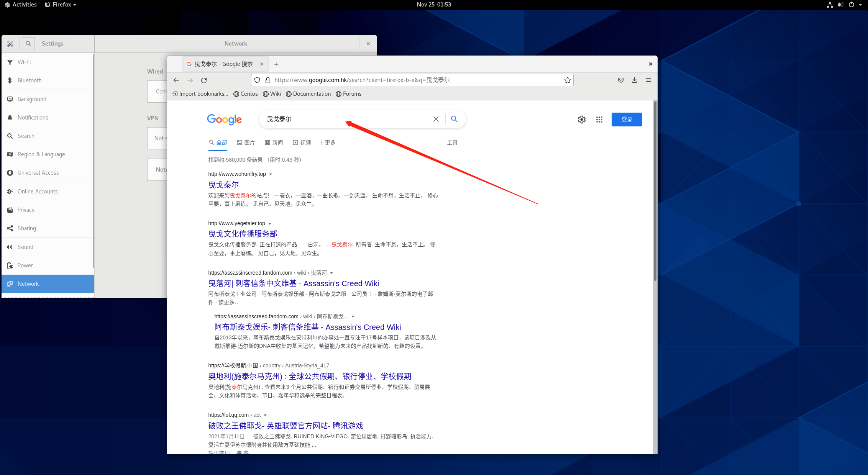Reload the page in Firefox

tap(204, 80)
